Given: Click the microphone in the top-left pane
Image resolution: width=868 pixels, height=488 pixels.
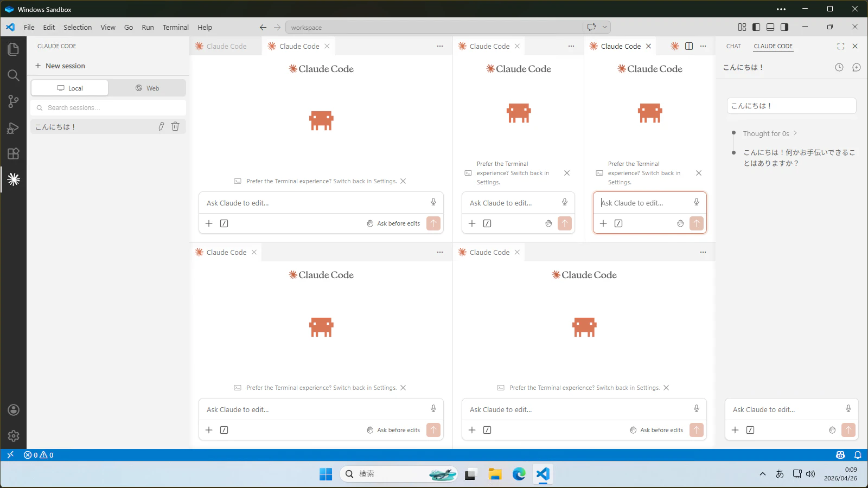Looking at the screenshot, I should click(x=433, y=202).
